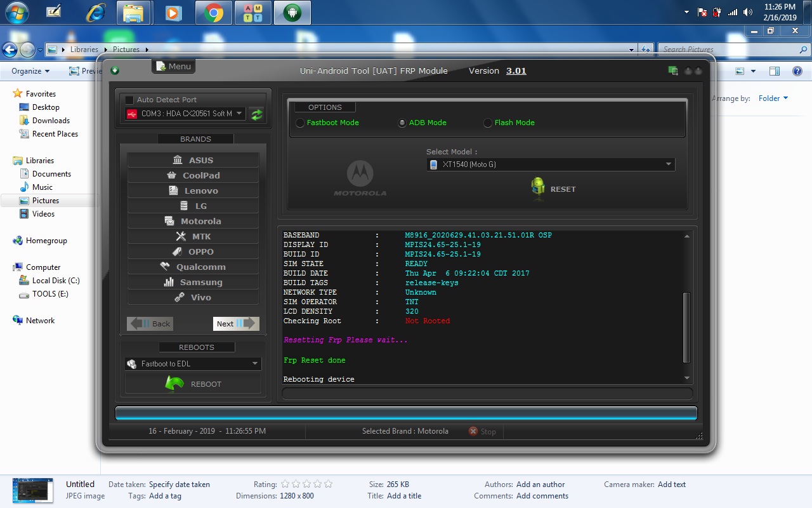Refresh the Explorer address bar
Screen dimensions: 812x508
pos(646,50)
